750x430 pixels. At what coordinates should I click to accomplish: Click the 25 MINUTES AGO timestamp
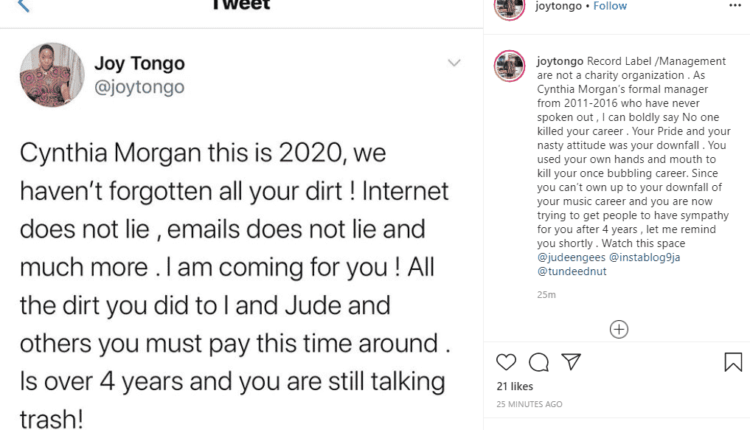(x=529, y=404)
